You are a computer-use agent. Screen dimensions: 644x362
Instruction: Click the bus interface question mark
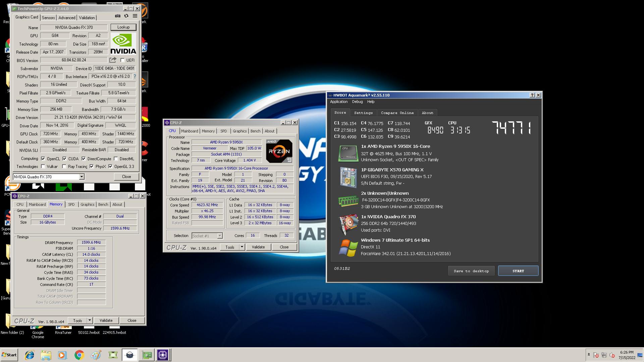tap(135, 76)
